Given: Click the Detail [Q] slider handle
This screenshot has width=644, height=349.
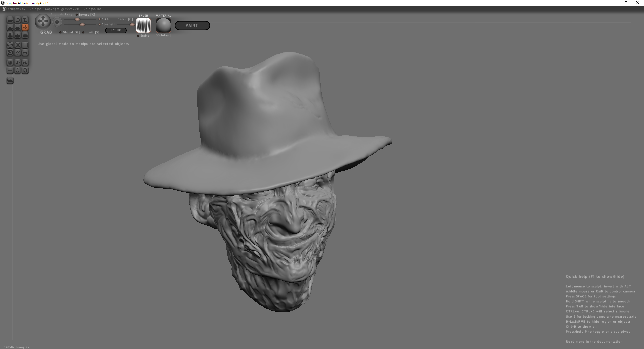Looking at the screenshot, I should pos(132,25).
